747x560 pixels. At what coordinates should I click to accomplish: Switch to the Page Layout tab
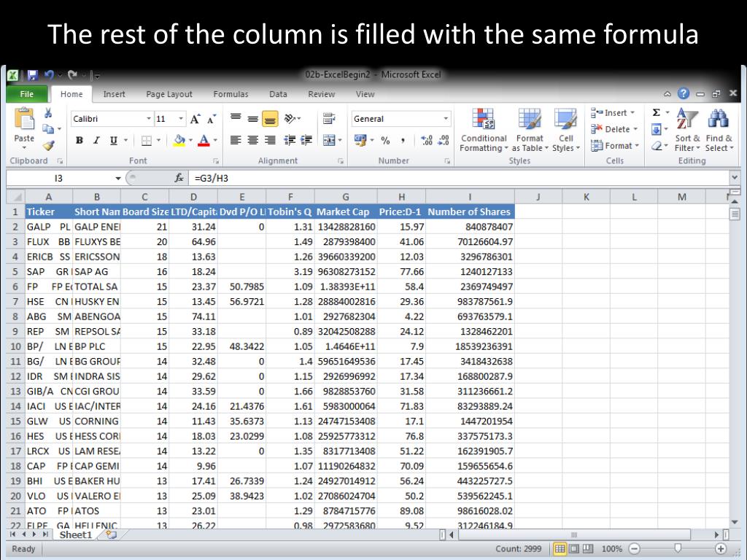169,94
